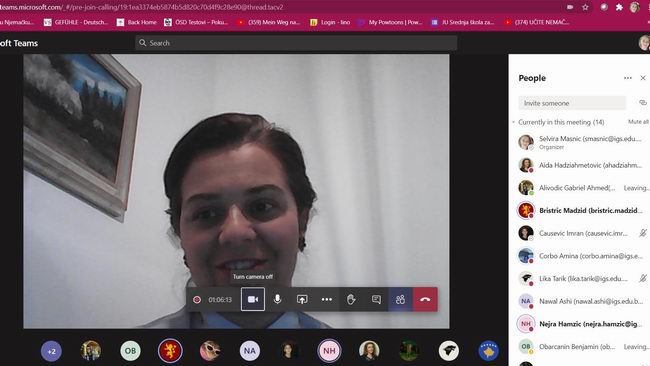Open Login - lino bookmark
Viewport: 650px width, 366px height.
click(330, 22)
